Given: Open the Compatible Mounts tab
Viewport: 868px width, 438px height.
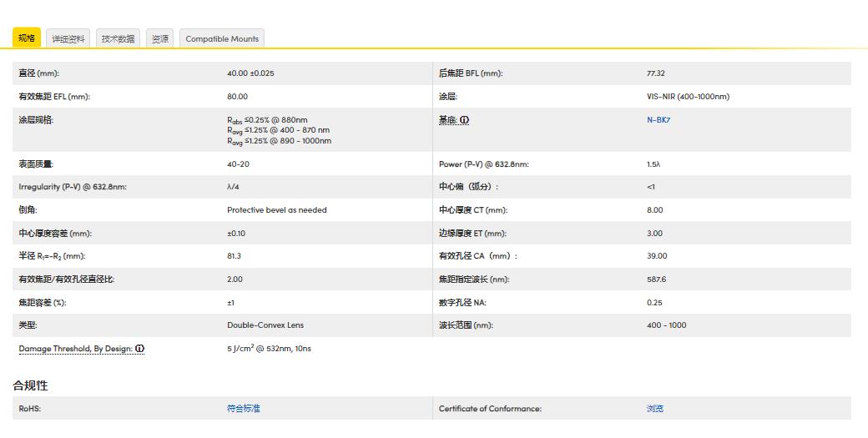Looking at the screenshot, I should (222, 39).
